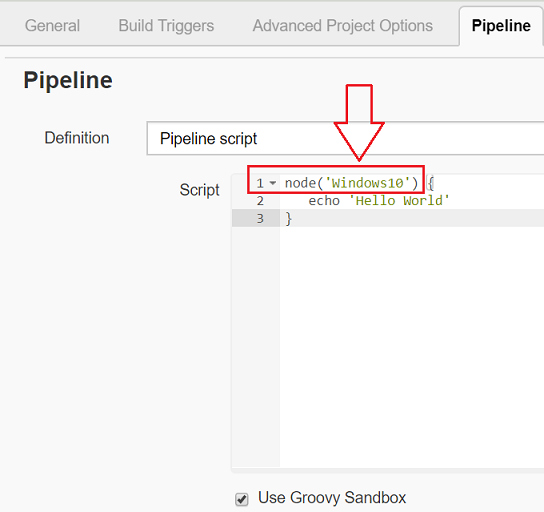Click line number 1 in the gutter
Viewport: 544px width, 512px height.
(260, 183)
